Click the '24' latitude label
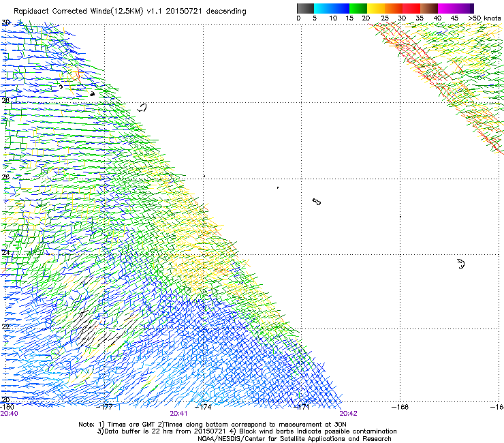The width and height of the screenshot is (504, 443). (5, 253)
